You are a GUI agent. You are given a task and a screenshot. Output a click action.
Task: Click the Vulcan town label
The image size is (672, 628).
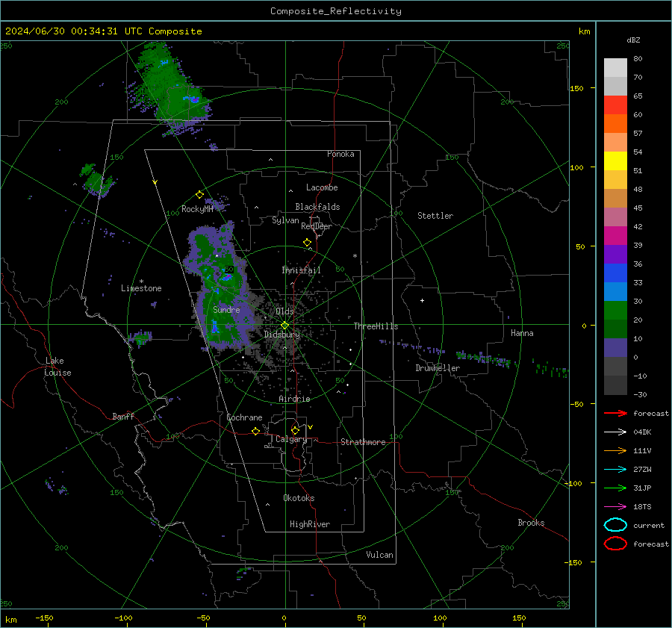click(379, 555)
